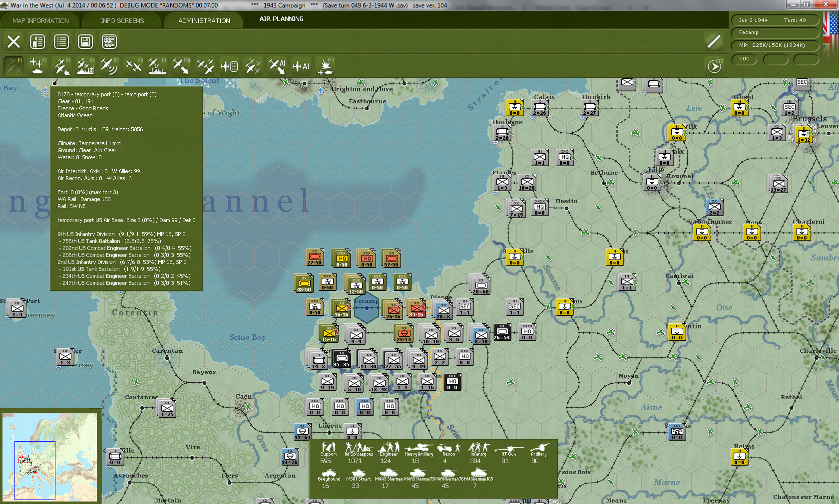Click the 9th US Infantry Division line
Image resolution: width=839 pixels, height=504 pixels.
(121, 234)
